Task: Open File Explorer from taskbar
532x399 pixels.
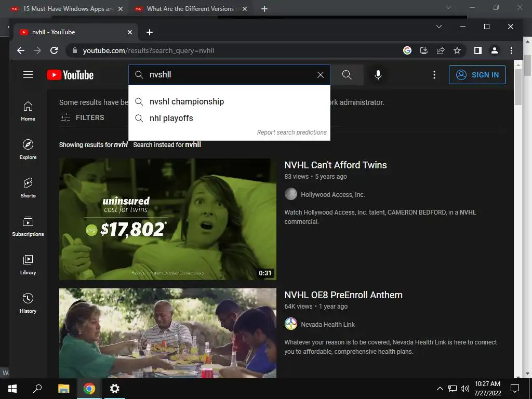Action: coord(63,389)
